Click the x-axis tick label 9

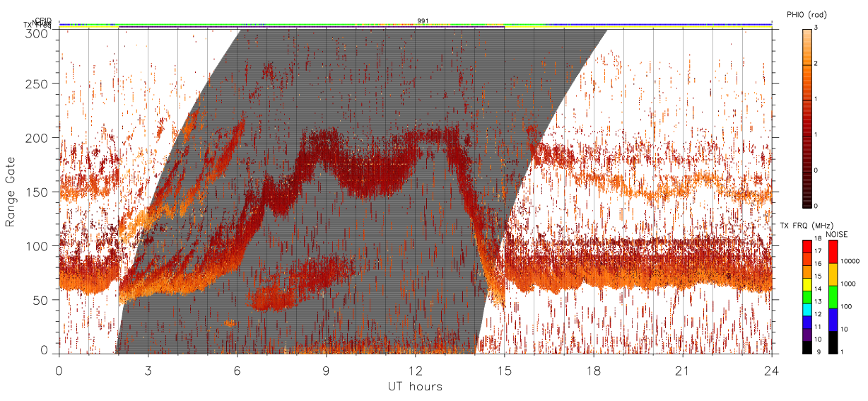(326, 370)
